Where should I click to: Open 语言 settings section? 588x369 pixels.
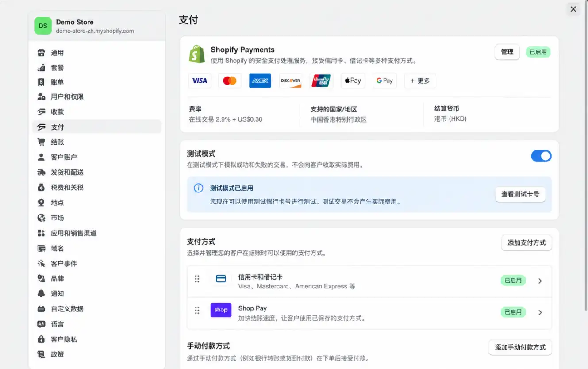pyautogui.click(x=97, y=324)
